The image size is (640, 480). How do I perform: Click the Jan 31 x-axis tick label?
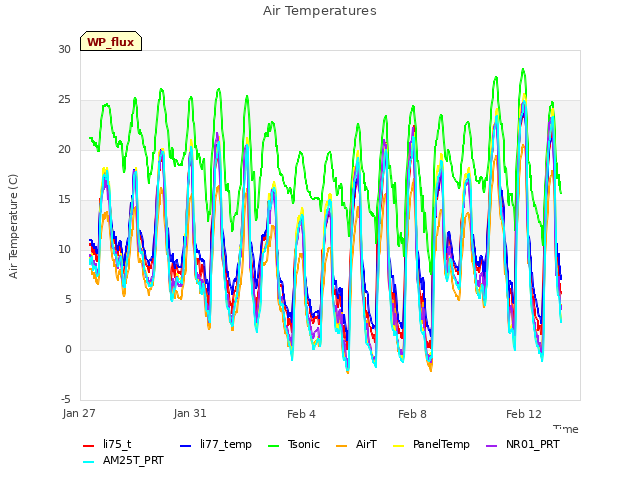pos(190,413)
